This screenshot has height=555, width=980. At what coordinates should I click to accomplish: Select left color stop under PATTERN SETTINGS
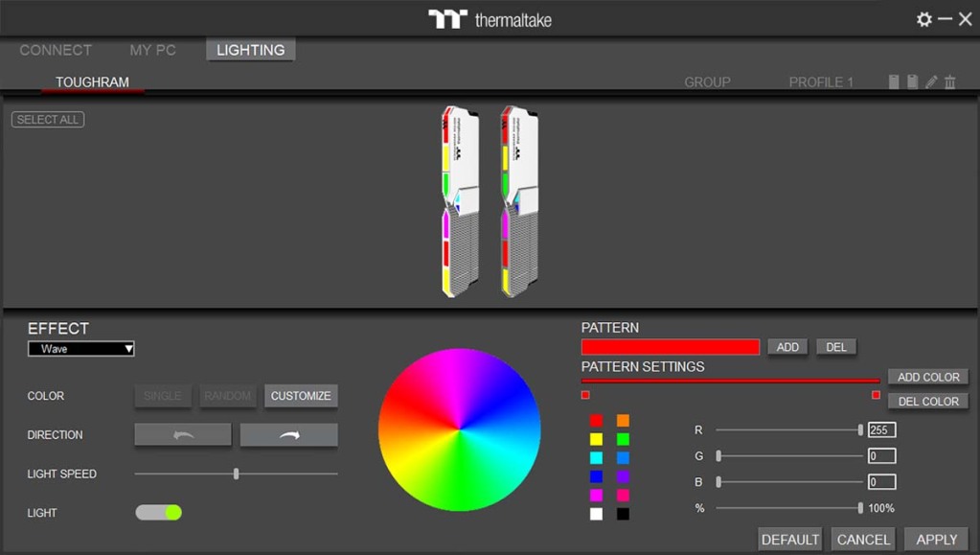click(585, 395)
